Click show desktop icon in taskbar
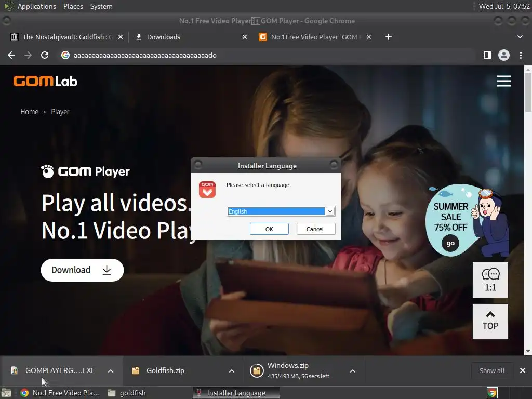This screenshot has width=532, height=399. pos(6,393)
